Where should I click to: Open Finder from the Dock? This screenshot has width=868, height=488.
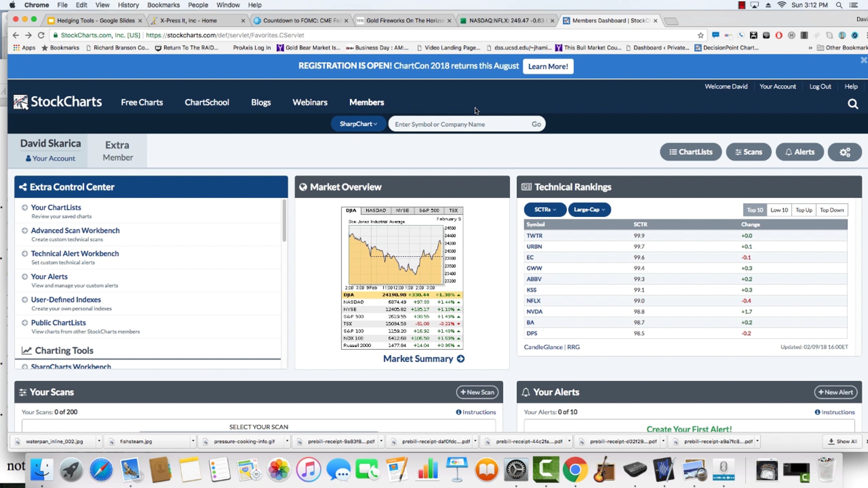(42, 470)
